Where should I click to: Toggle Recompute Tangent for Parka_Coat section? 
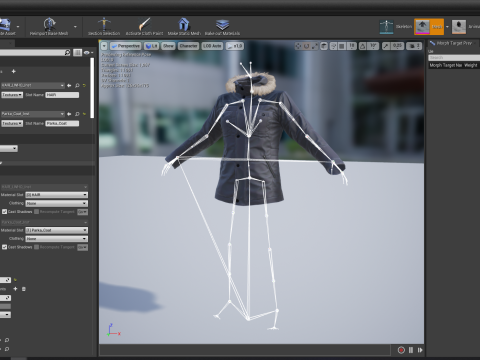point(37,247)
